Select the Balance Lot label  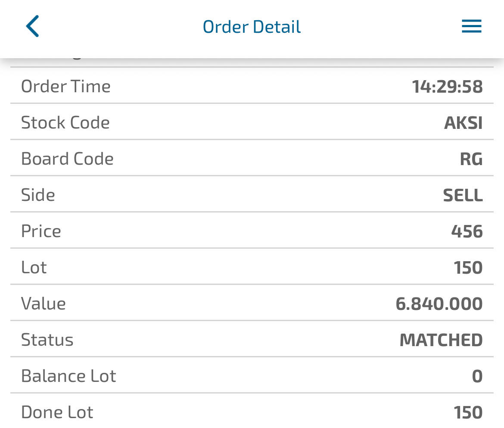68,376
